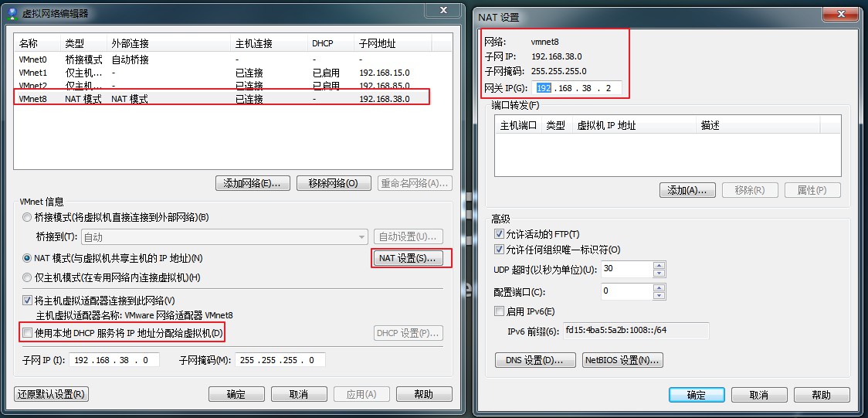Enable the 启用 IPv6 checkbox
Image resolution: width=868 pixels, height=418 pixels.
(x=499, y=311)
